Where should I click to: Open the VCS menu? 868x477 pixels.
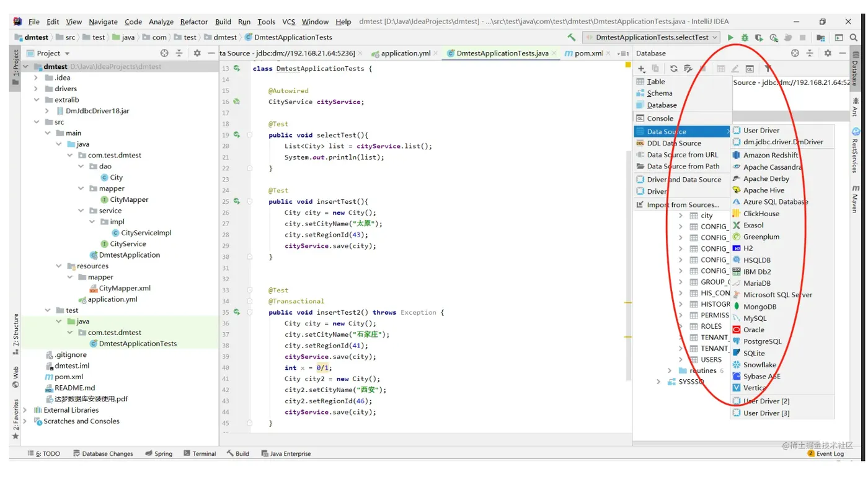coord(288,22)
